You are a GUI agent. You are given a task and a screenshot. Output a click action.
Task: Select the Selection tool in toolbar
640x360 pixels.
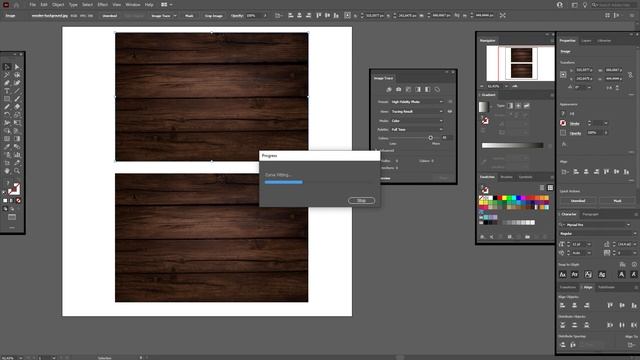(x=7, y=67)
